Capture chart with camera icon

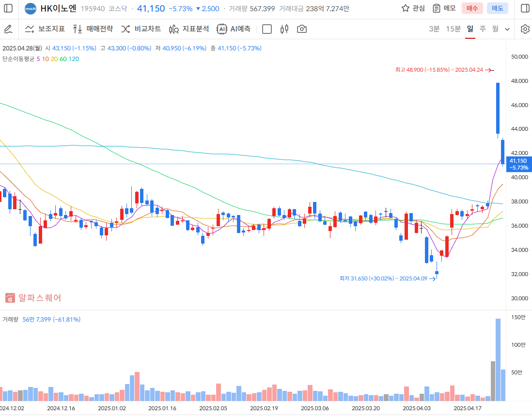pos(302,29)
